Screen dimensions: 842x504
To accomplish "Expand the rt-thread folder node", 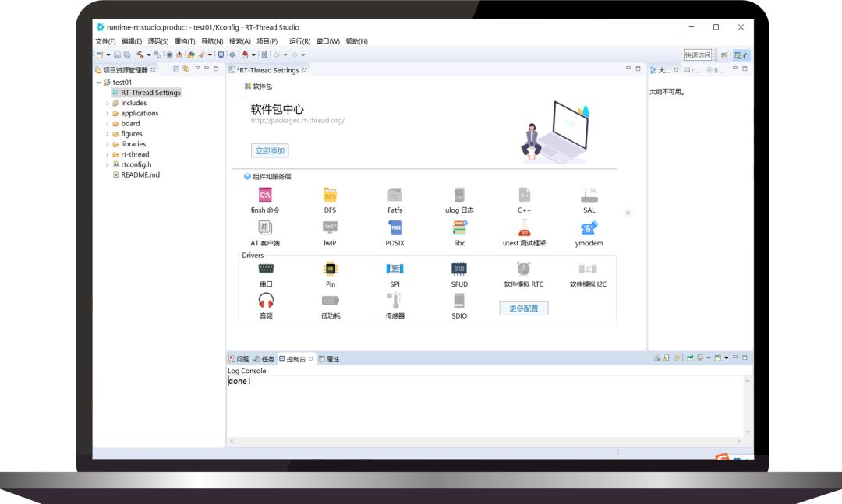I will click(107, 154).
